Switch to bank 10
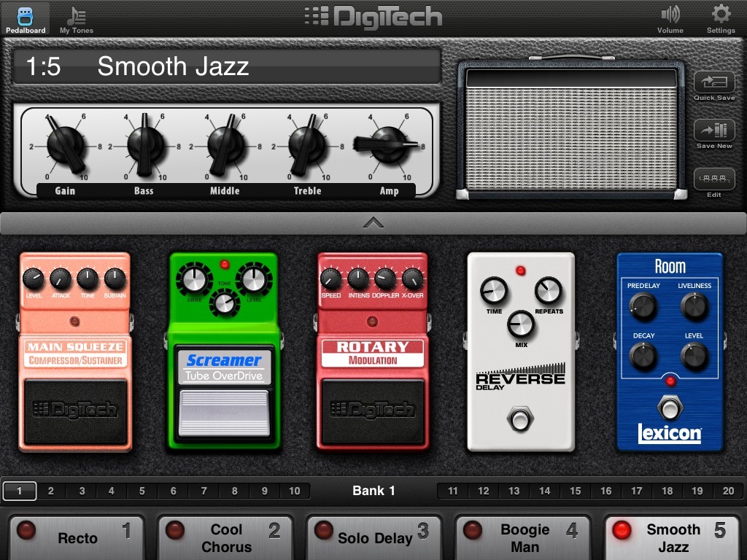 click(295, 491)
